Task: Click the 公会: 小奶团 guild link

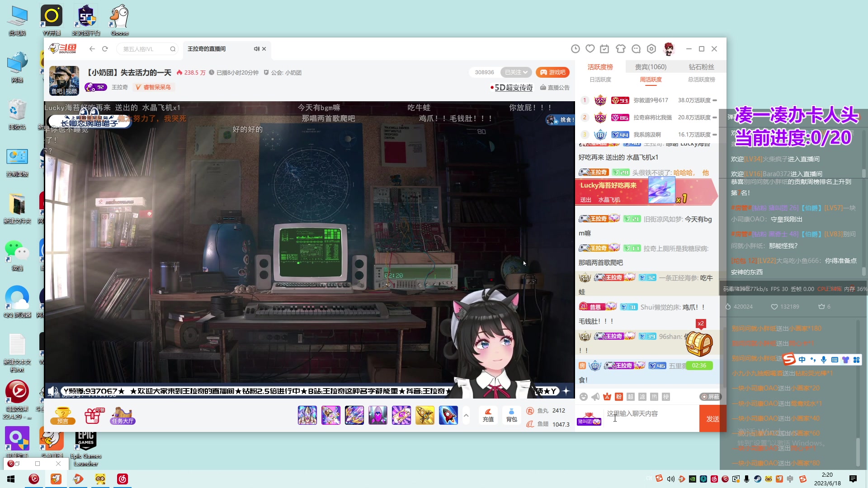Action: [283, 72]
